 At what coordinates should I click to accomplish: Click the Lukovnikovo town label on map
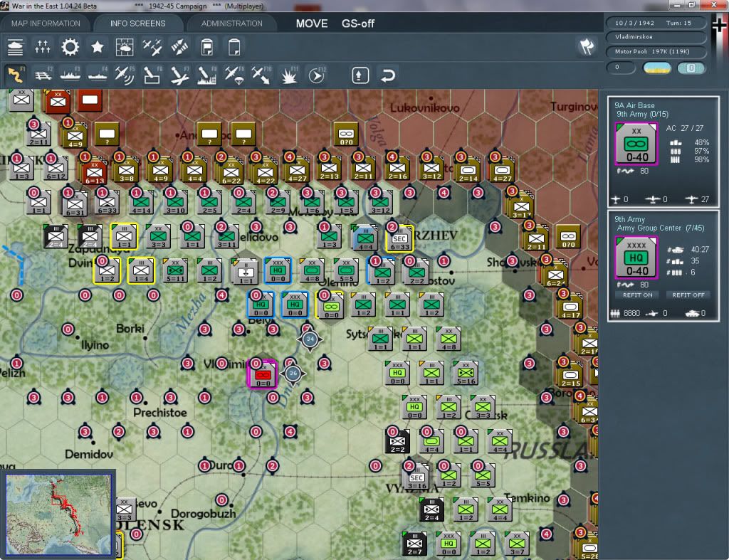[424, 108]
